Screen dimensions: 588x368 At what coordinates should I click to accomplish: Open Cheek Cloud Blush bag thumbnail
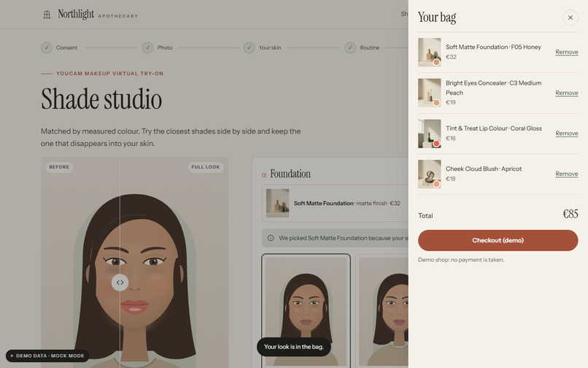[430, 175]
